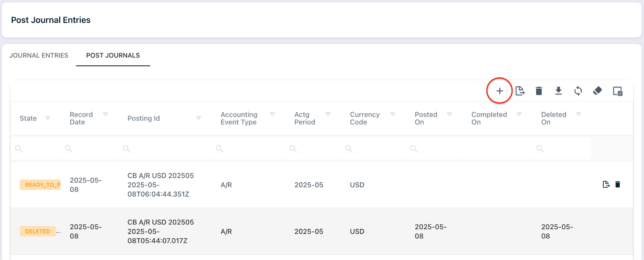Click the plus icon to add a post journal
The height and width of the screenshot is (260, 644).
point(500,91)
